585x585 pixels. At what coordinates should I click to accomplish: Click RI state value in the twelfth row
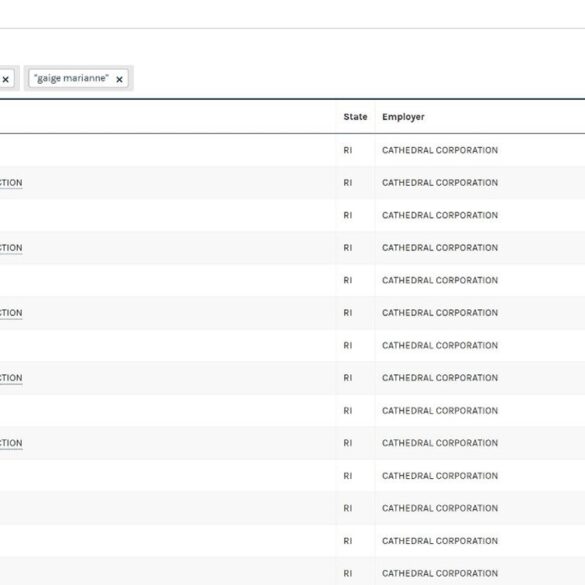pyautogui.click(x=348, y=508)
